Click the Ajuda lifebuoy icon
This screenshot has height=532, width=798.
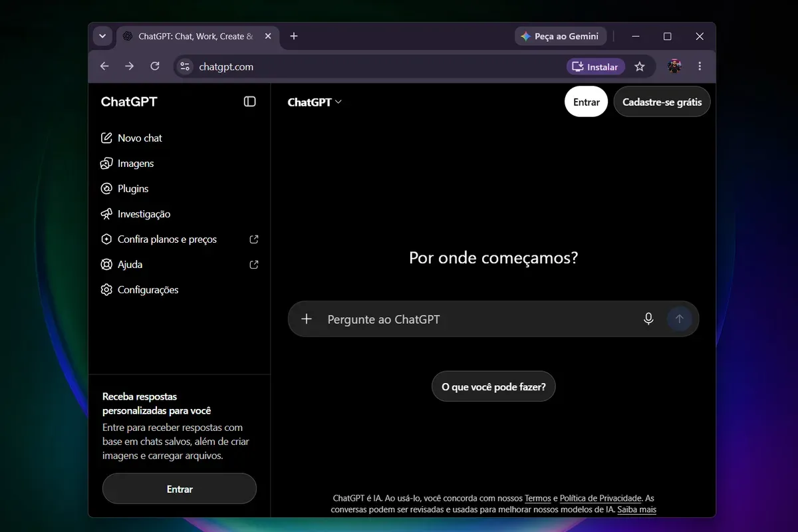[106, 265]
